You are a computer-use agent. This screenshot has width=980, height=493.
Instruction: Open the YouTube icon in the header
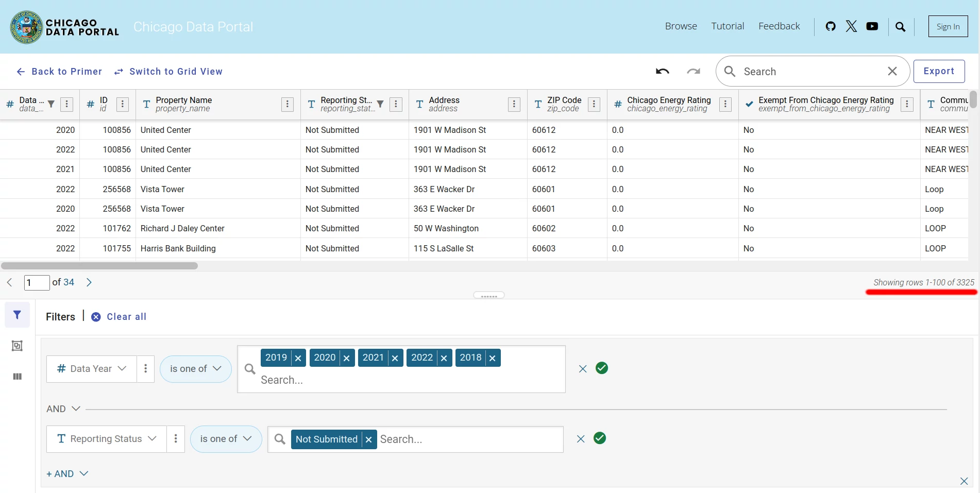(872, 26)
